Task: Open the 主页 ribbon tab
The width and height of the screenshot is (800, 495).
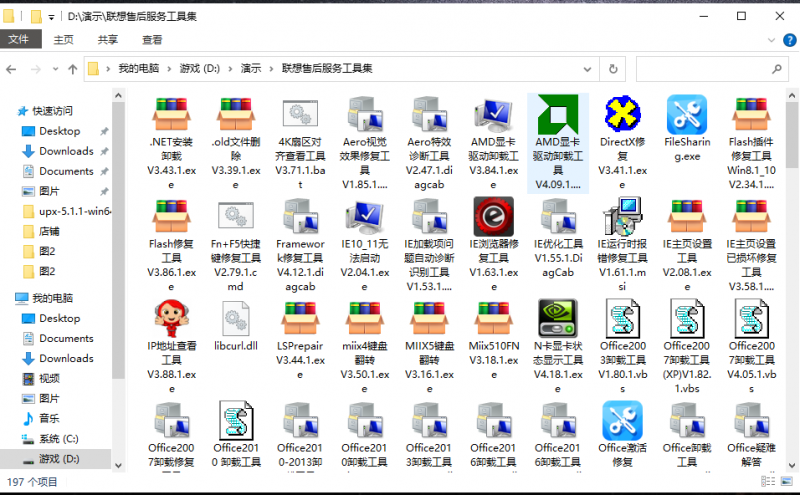Action: pos(64,39)
